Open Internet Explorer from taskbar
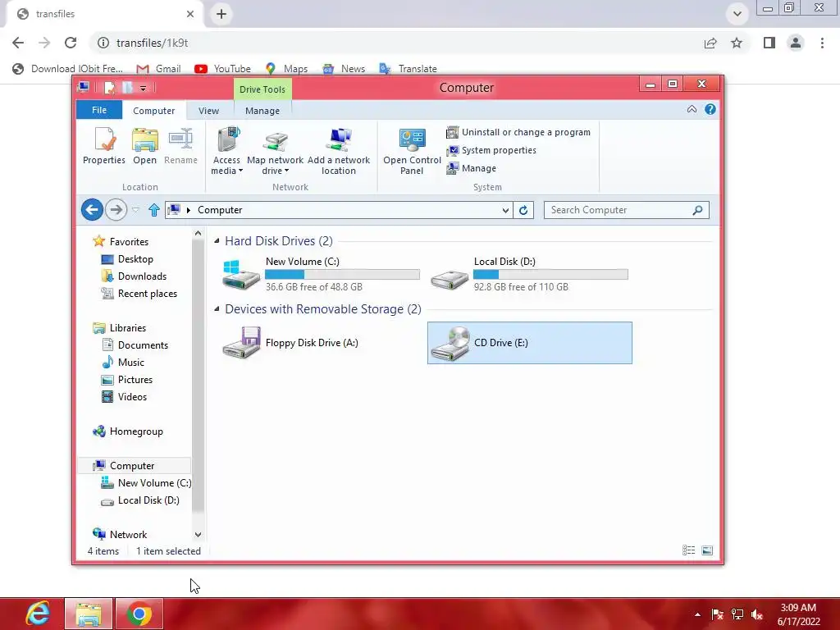This screenshot has height=630, width=840. 38,614
